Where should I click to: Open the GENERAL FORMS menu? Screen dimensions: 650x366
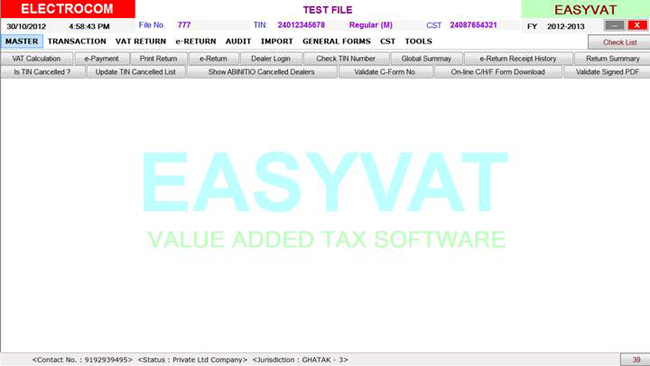pos(337,41)
